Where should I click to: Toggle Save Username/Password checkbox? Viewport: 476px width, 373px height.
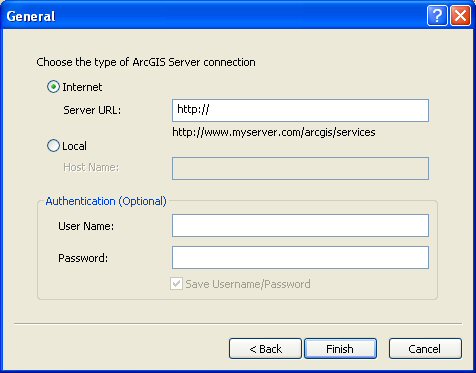click(x=176, y=284)
